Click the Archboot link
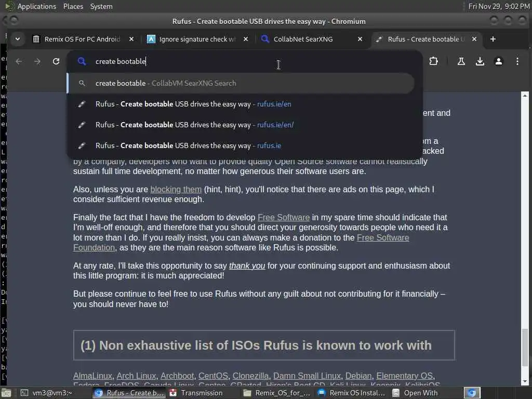Image resolution: width=532 pixels, height=399 pixels. click(x=177, y=376)
